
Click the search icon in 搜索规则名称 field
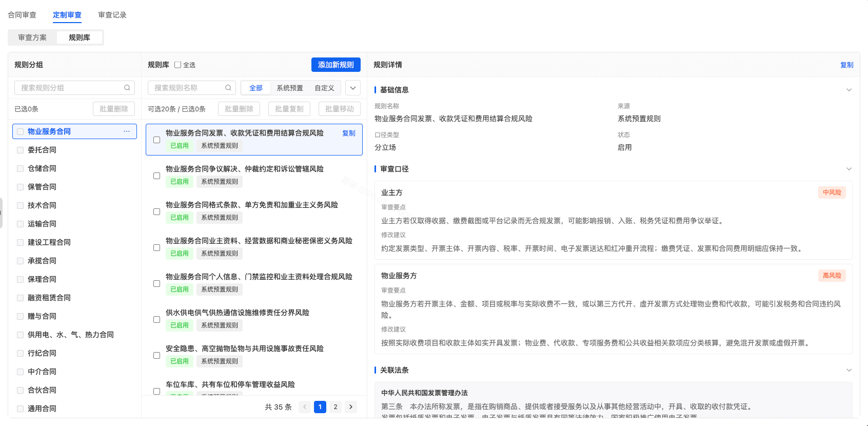coord(228,88)
